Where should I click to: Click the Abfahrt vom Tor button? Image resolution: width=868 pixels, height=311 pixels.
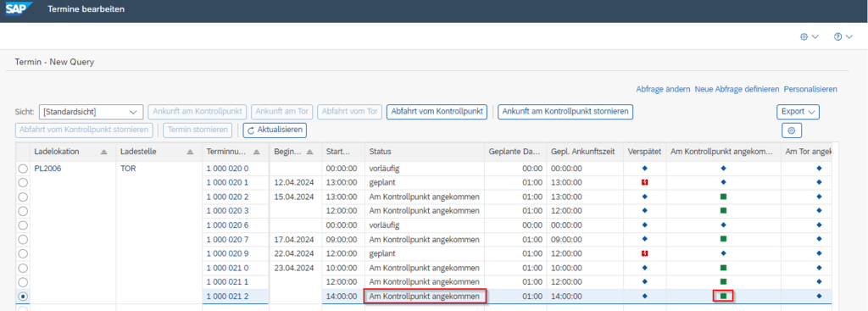[350, 111]
